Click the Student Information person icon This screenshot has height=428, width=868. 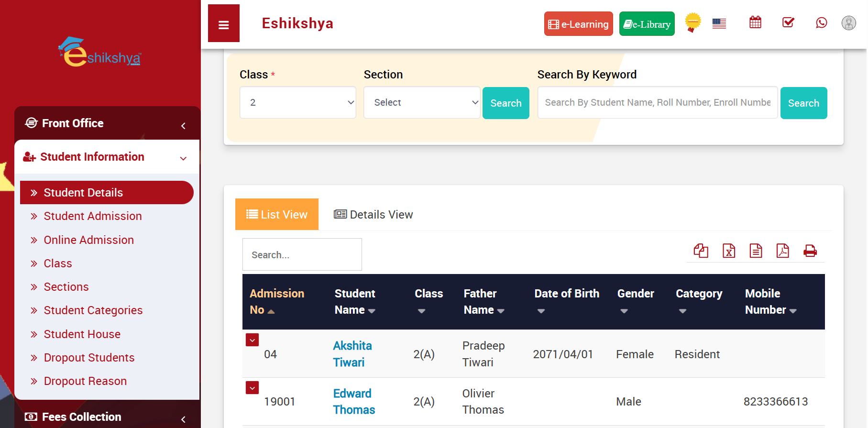29,157
